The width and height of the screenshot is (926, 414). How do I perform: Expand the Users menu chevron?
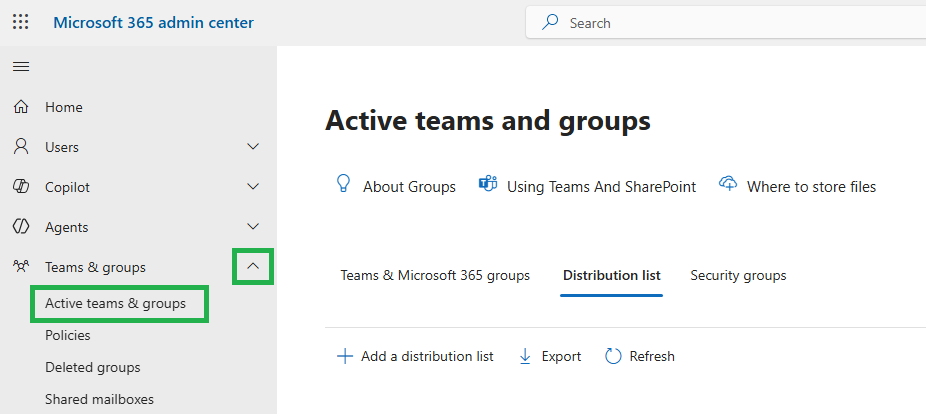(x=253, y=146)
